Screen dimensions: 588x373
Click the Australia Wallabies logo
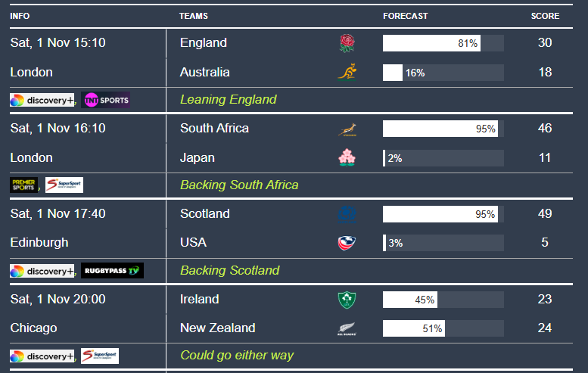(x=346, y=73)
